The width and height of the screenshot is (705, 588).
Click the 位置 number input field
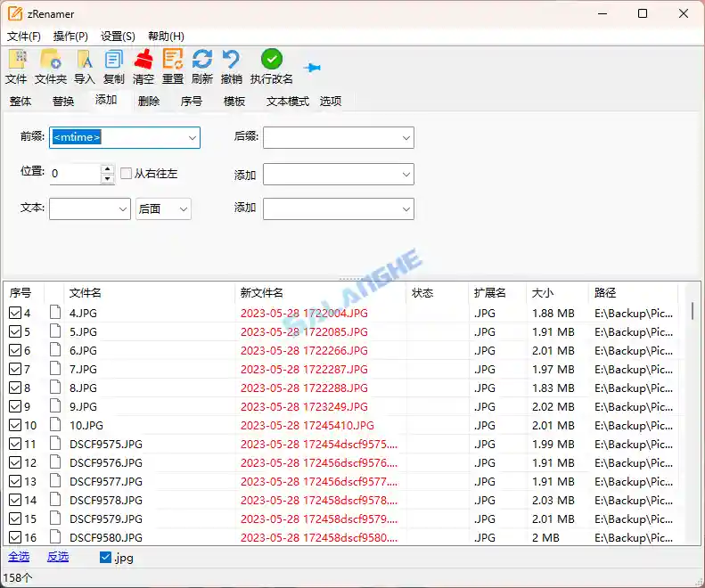[x=76, y=174]
